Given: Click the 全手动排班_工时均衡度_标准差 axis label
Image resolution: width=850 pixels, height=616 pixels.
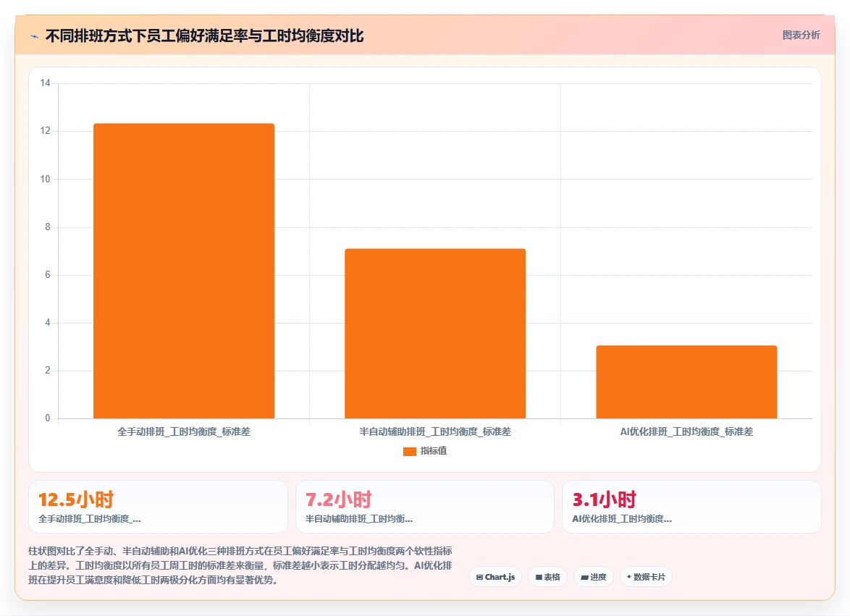Looking at the screenshot, I should point(184,432).
